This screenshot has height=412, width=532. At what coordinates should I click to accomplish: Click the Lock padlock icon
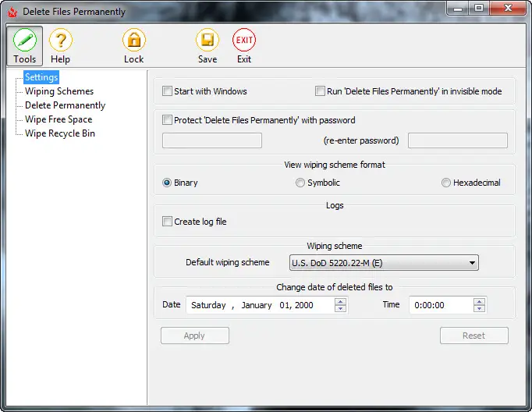pyautogui.click(x=134, y=40)
